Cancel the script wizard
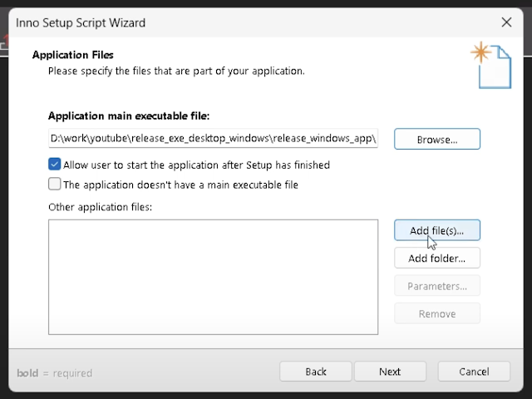The image size is (532, 399). coord(474,372)
